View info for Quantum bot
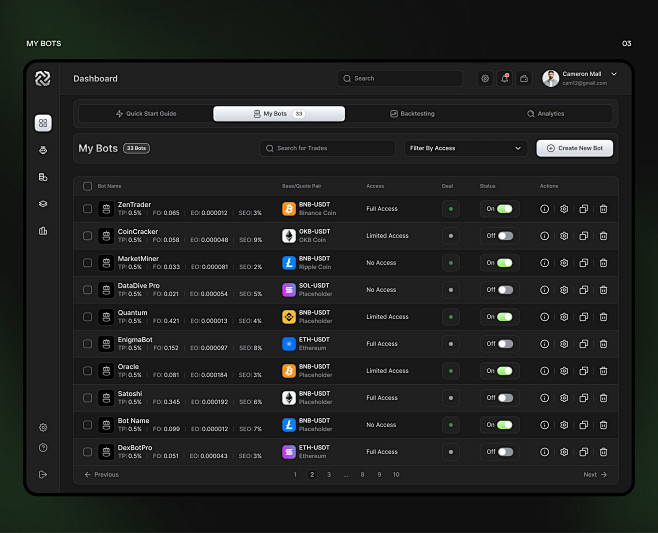 pos(544,317)
